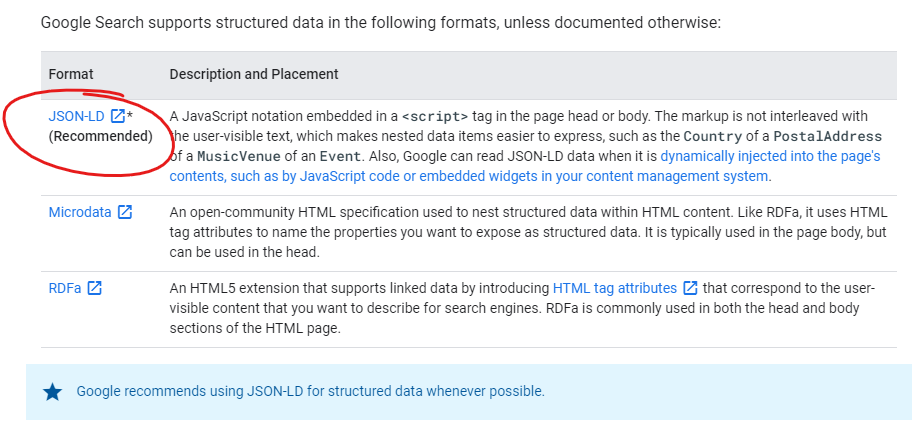Click the '(Recommended)' label under JSON-LD
This screenshot has width=912, height=422.
(101, 137)
